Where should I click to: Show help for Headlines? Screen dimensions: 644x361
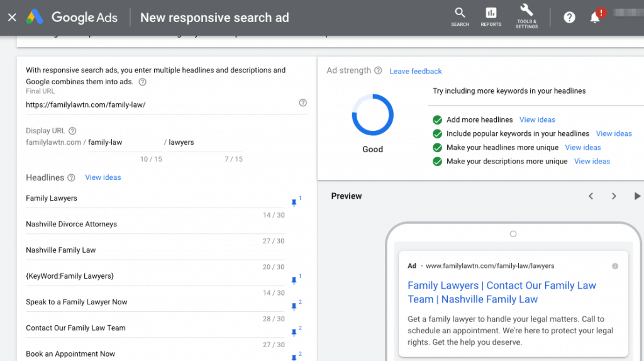(71, 178)
